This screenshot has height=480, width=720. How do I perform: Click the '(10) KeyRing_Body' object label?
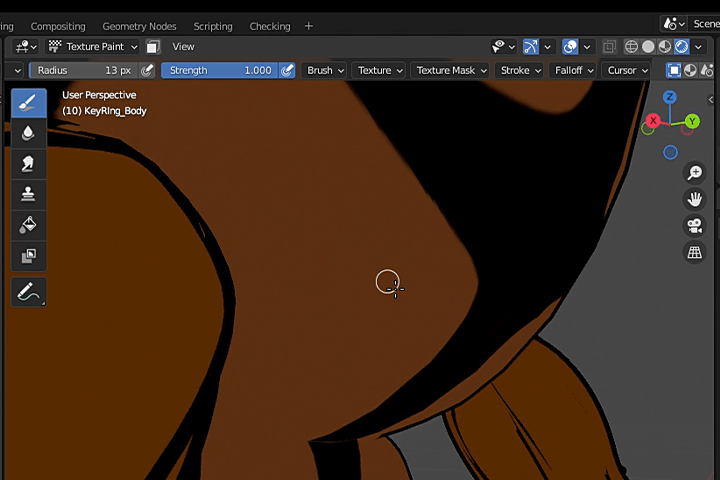tap(104, 111)
